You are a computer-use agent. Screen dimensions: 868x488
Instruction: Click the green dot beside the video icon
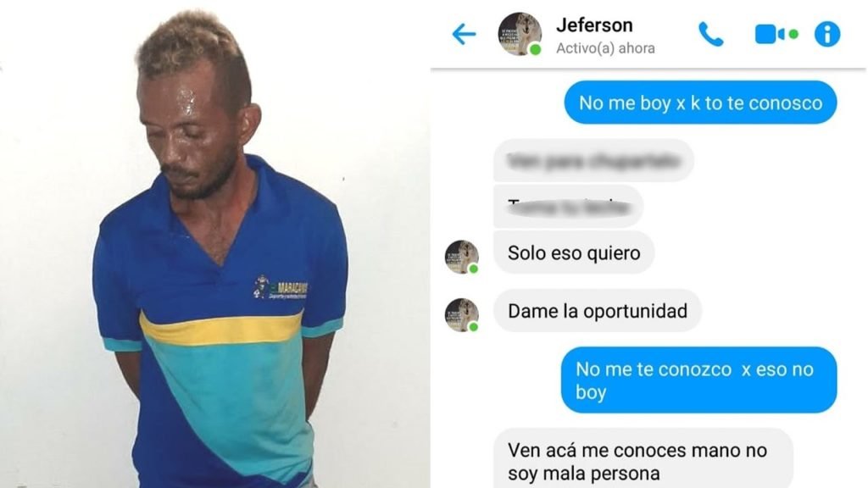(793, 34)
